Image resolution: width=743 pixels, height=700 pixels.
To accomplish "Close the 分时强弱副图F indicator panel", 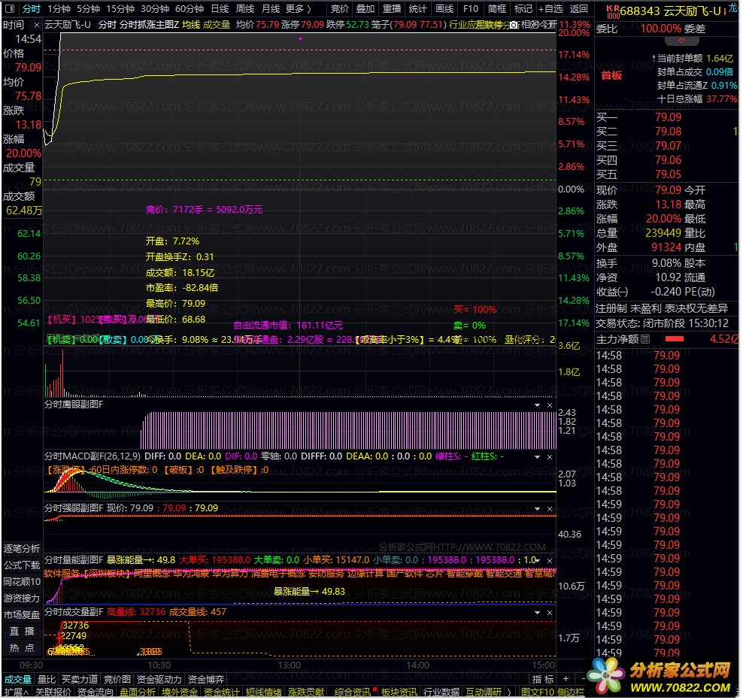I will click(x=551, y=510).
